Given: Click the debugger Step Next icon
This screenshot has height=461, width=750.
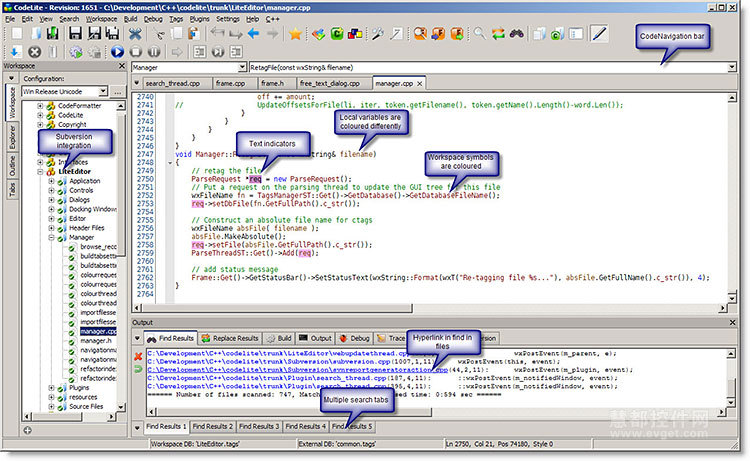Looking at the screenshot, I should (218, 52).
